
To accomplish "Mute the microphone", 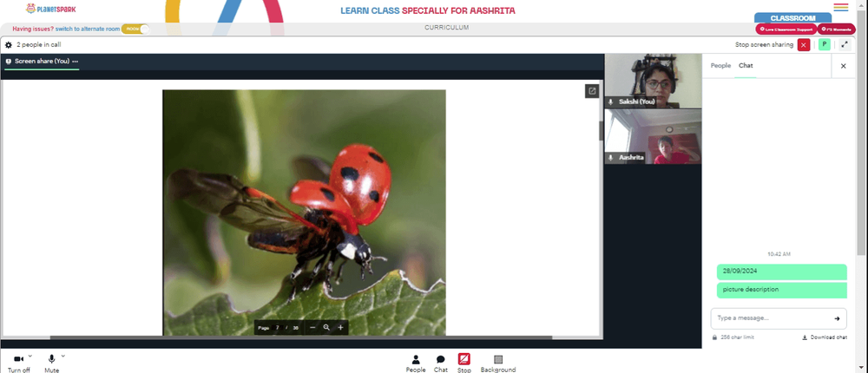I will pyautogui.click(x=51, y=363).
